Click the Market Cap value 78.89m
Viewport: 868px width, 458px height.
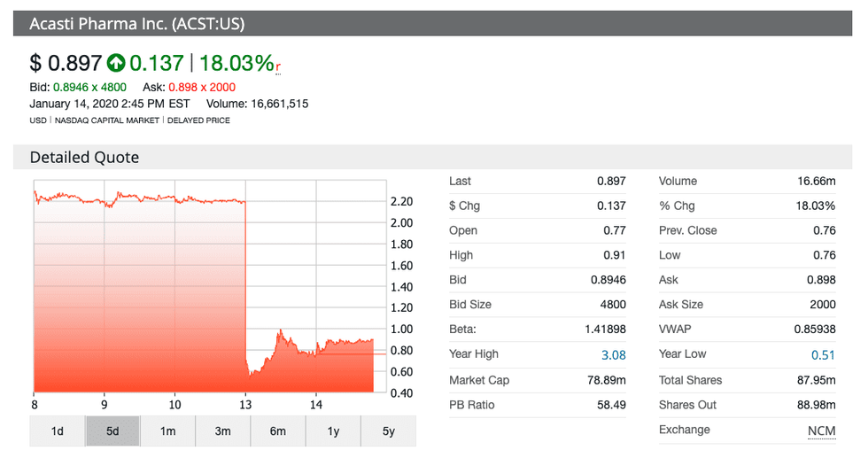[x=607, y=380]
